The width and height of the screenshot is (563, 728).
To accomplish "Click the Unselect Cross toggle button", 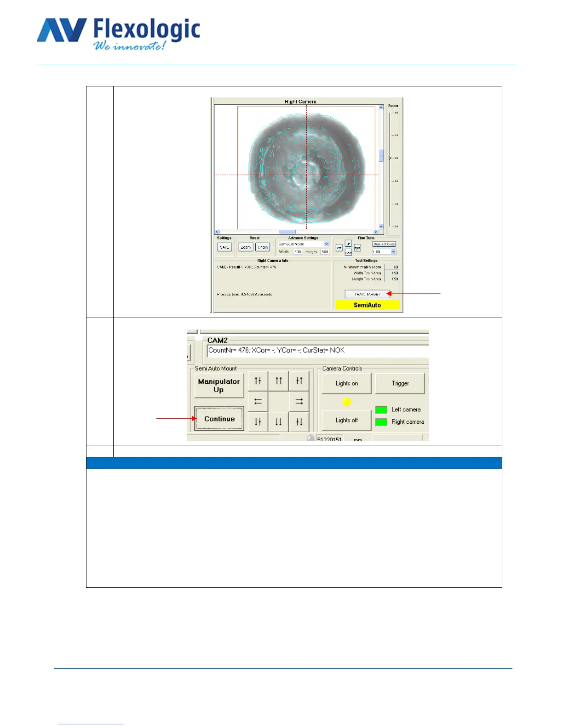I will [384, 244].
